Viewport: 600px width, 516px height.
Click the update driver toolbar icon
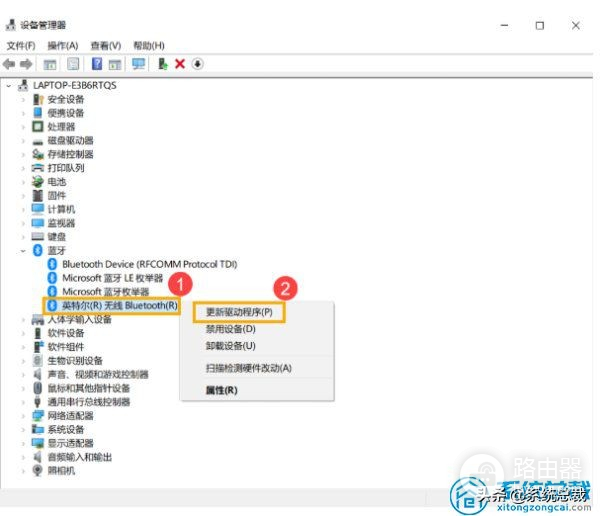tap(163, 64)
